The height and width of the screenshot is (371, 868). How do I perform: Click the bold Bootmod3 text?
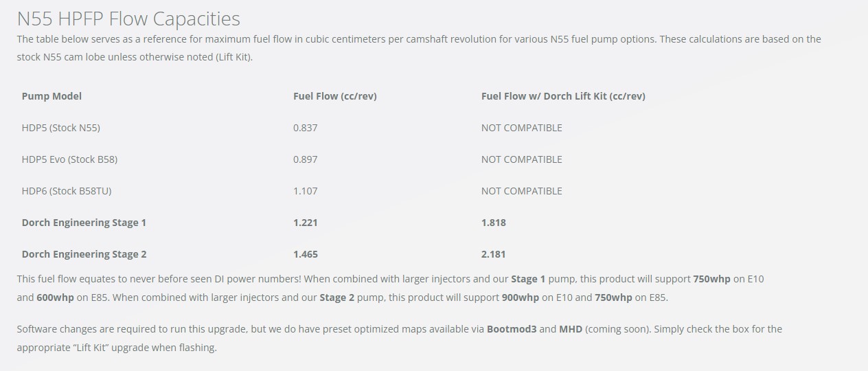[x=512, y=329]
